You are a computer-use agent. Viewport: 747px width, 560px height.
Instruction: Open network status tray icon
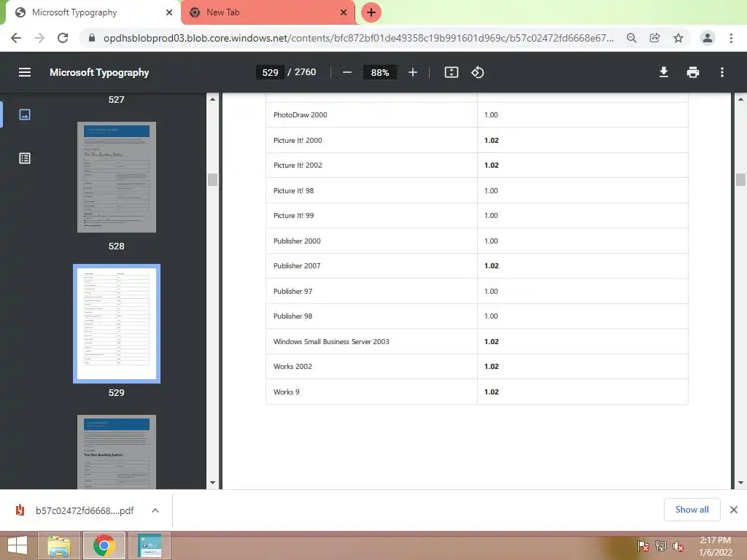660,546
